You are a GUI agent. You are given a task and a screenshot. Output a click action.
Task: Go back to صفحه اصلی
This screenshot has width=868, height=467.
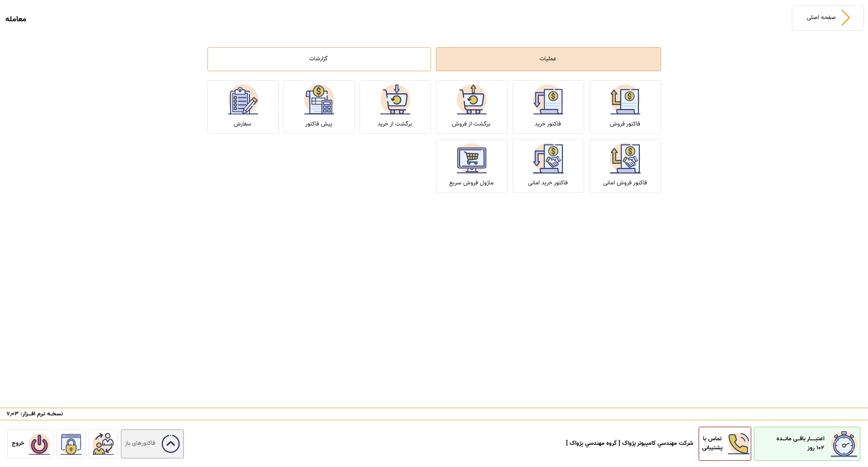pyautogui.click(x=828, y=18)
